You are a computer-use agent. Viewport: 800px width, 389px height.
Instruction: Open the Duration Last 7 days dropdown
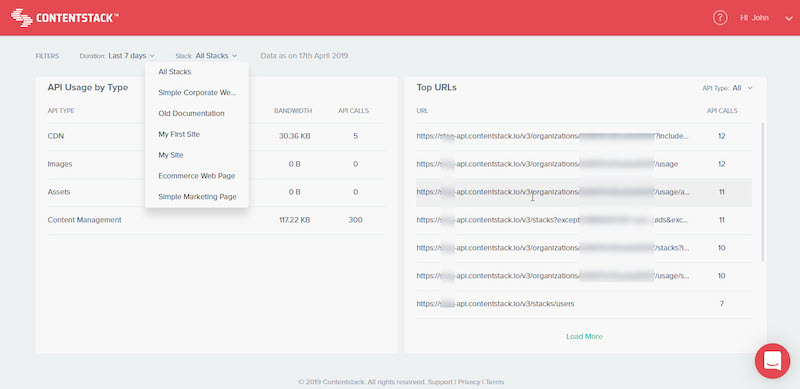coord(117,56)
